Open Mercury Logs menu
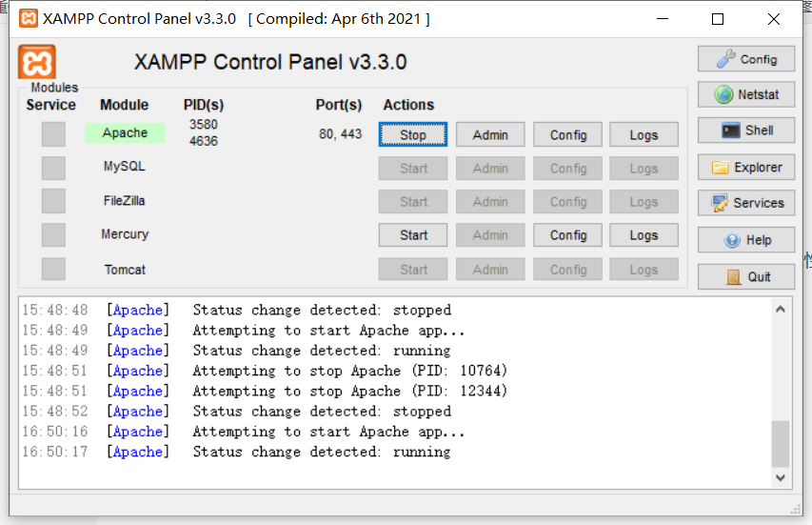The height and width of the screenshot is (525, 812). click(644, 235)
